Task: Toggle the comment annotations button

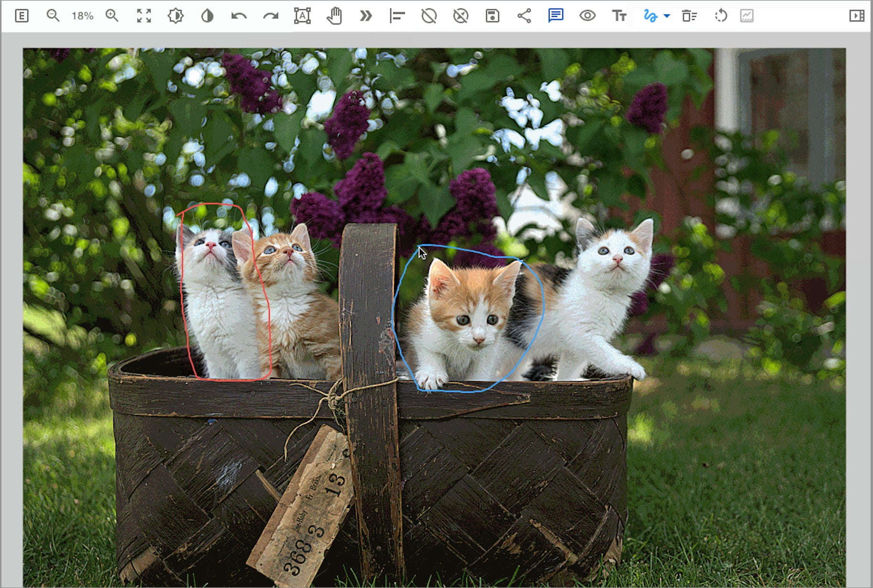Action: pyautogui.click(x=556, y=16)
